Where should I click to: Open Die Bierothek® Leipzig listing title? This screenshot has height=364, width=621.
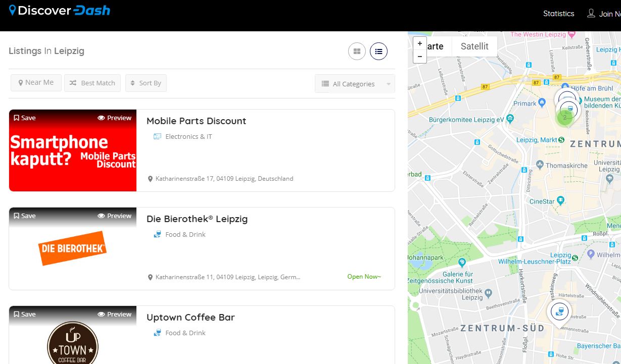pyautogui.click(x=197, y=219)
